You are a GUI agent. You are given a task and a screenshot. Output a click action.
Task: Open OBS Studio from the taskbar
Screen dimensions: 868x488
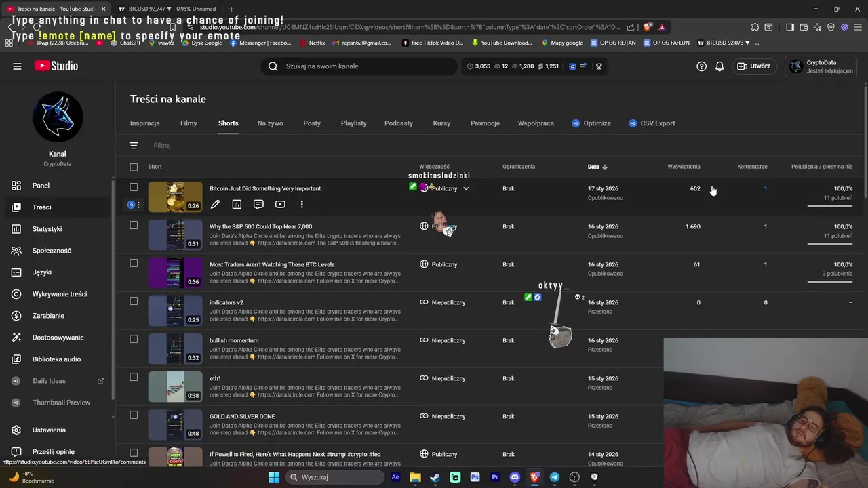(574, 477)
